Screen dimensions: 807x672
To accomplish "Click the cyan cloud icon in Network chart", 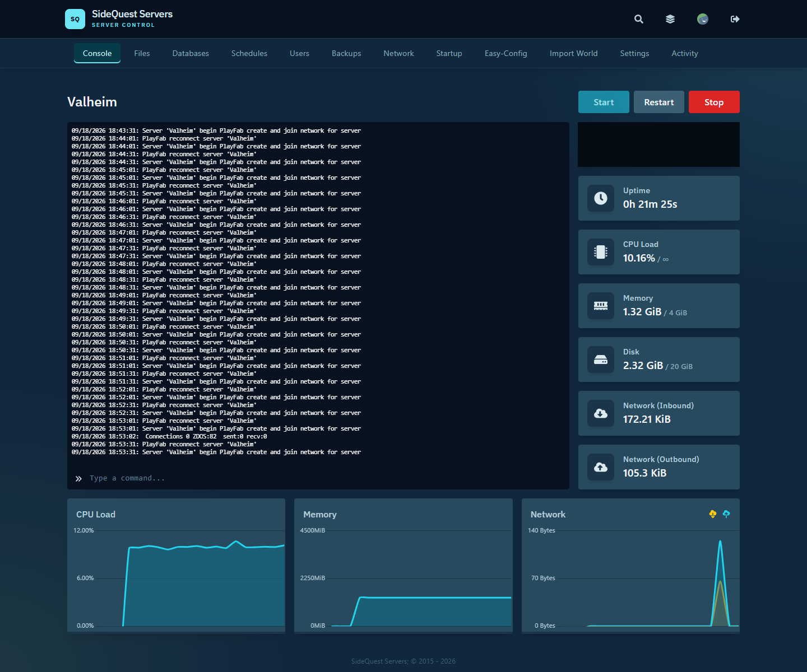I will [726, 514].
